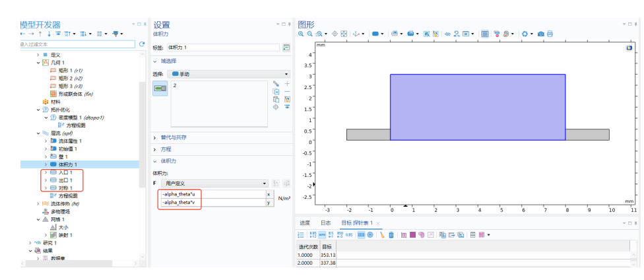
Task: Expand the 流体传热 (ht) node
Action: (38, 203)
